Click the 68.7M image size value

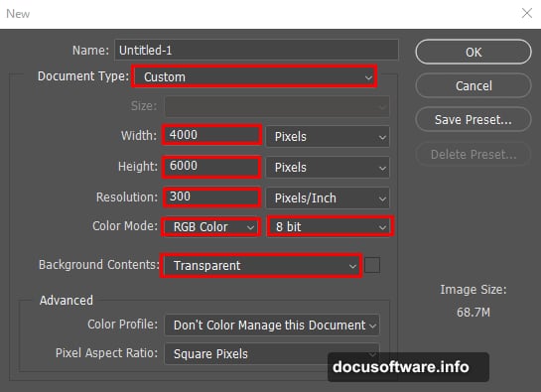pyautogui.click(x=473, y=313)
